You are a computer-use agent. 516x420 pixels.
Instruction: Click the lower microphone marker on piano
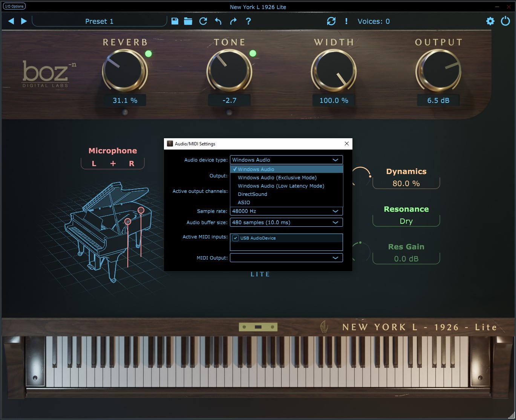128,221
